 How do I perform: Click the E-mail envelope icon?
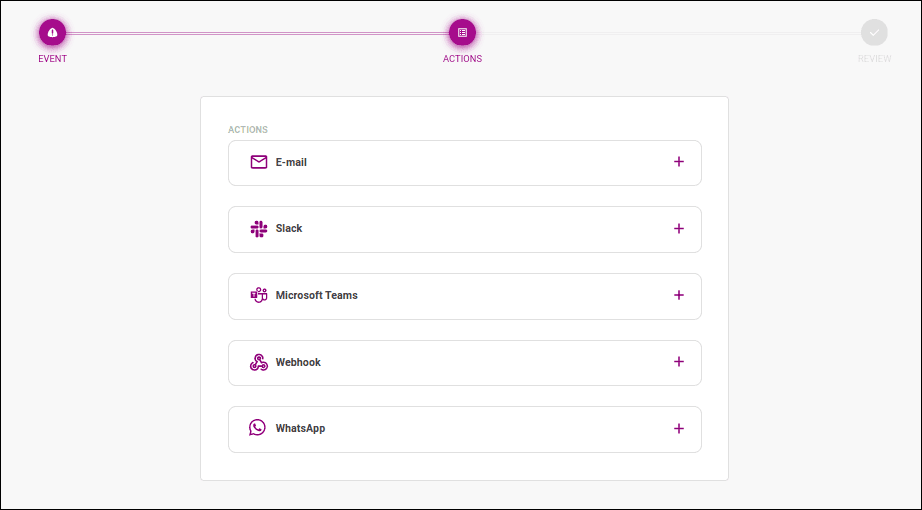coord(259,162)
